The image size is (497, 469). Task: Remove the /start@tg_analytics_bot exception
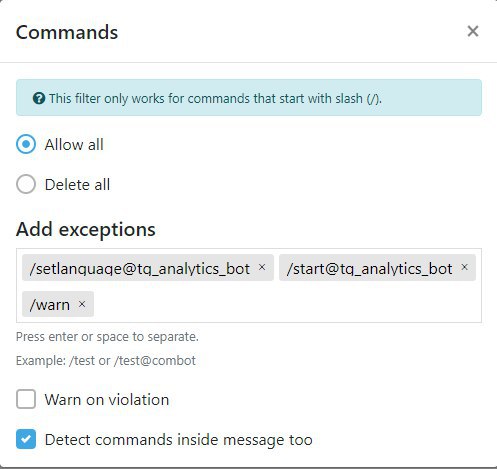pyautogui.click(x=464, y=267)
